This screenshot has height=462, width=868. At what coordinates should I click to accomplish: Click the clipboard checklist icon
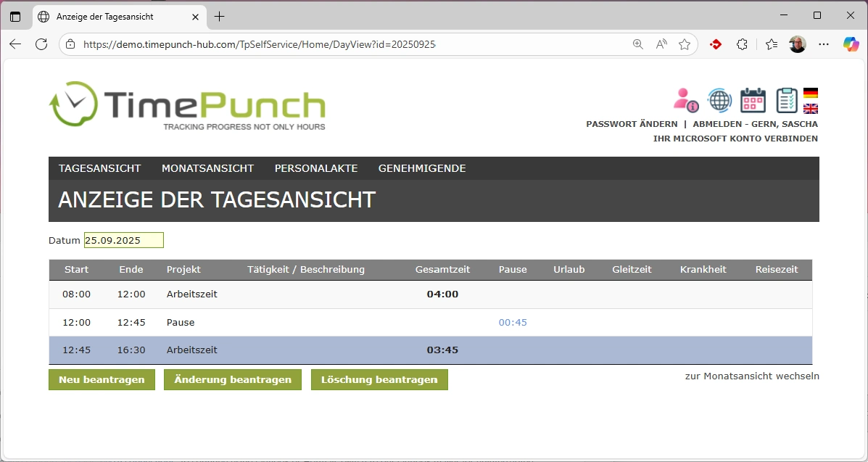pos(786,100)
